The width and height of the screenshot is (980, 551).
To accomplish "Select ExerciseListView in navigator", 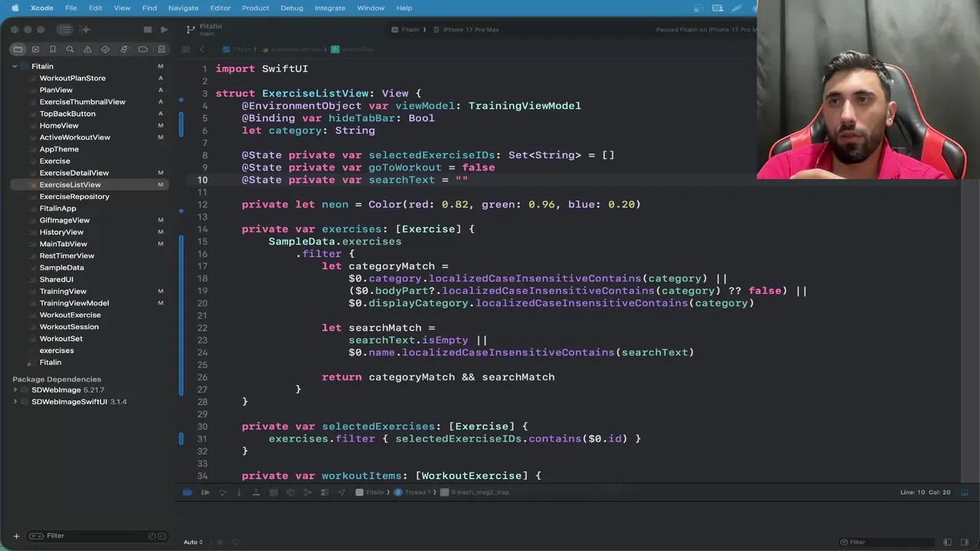I will click(70, 184).
